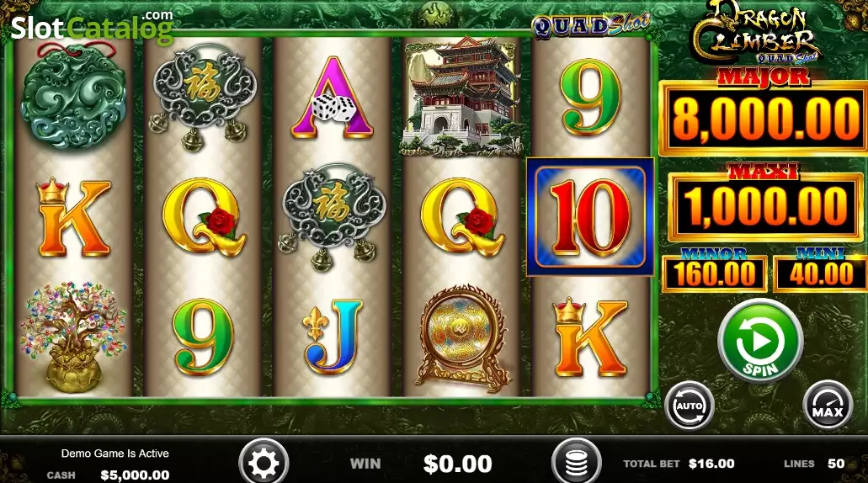This screenshot has height=483, width=868.
Task: Open settings via the gear icon
Action: 264,463
